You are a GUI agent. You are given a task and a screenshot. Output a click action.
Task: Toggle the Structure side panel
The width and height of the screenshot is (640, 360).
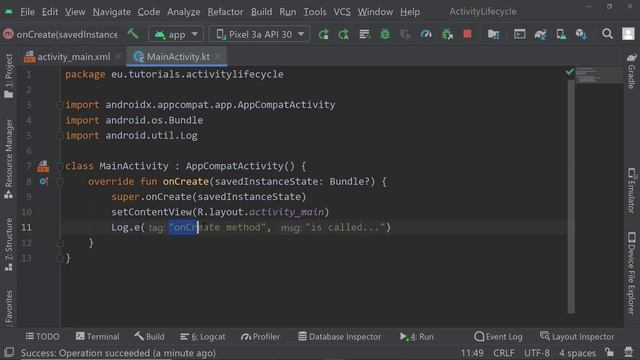click(8, 244)
